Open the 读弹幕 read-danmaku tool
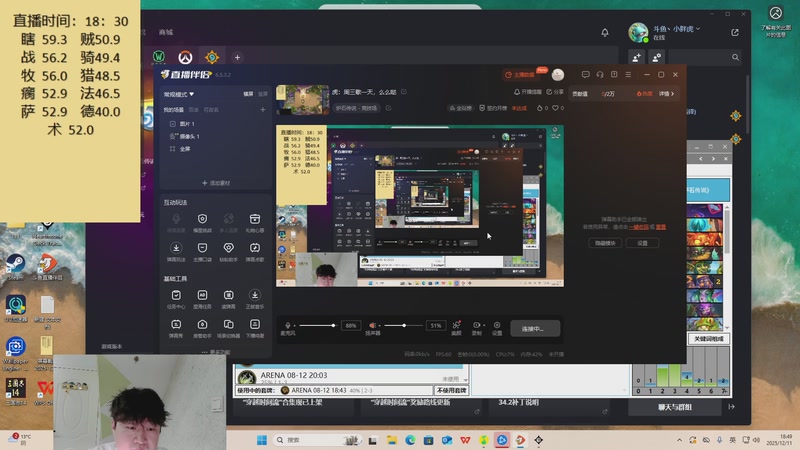This screenshot has height=450, width=800. 229,295
